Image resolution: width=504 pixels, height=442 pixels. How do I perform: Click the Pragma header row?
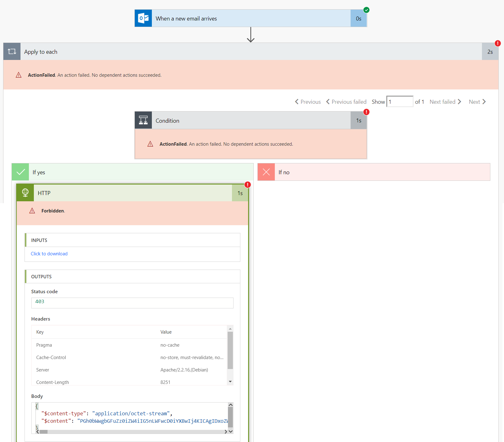tap(129, 345)
